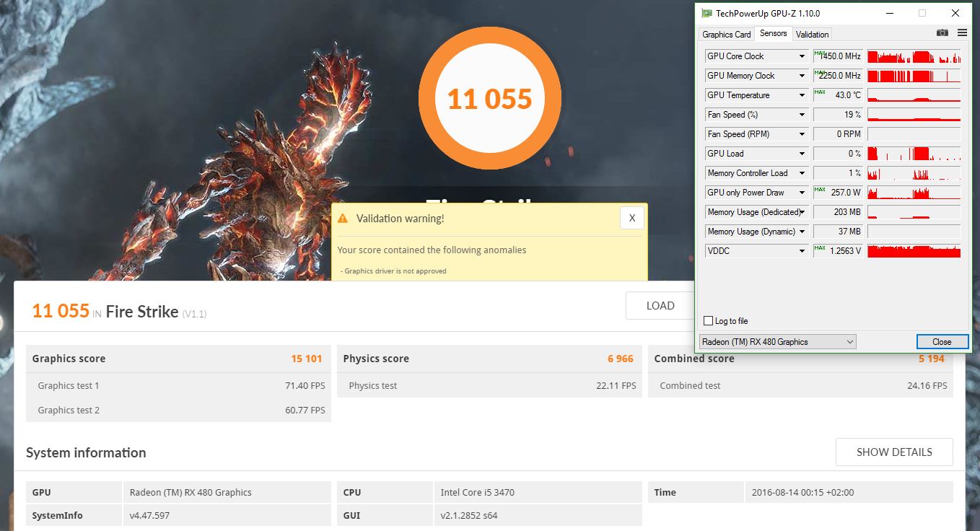
Task: Click the 2250.0 MHz memory clock value
Action: pos(838,76)
